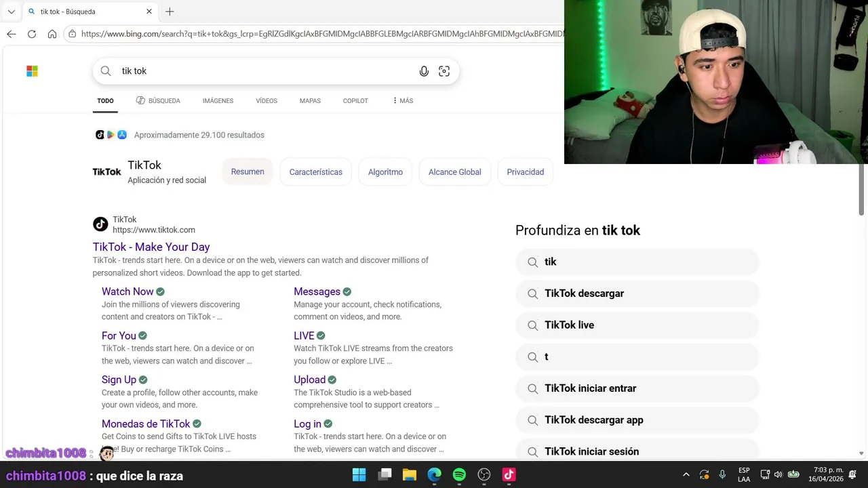Open the https://www.tiktok.com URL link

(154, 230)
